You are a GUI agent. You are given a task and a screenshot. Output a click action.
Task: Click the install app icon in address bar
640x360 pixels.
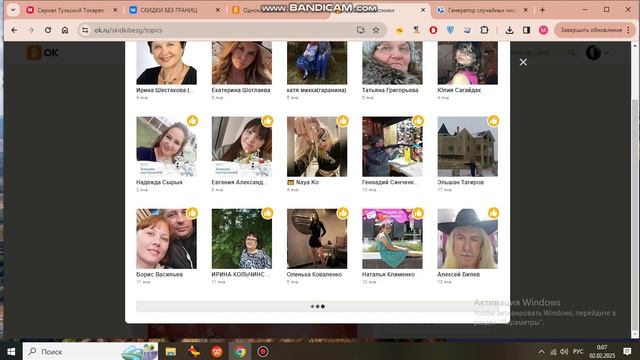[x=360, y=30]
